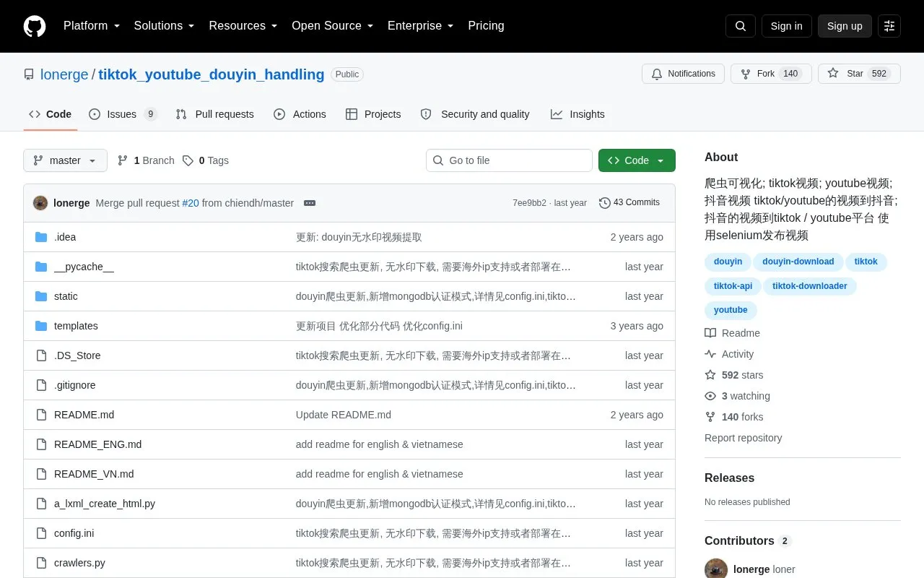Expand the Resources menu

[x=243, y=26]
